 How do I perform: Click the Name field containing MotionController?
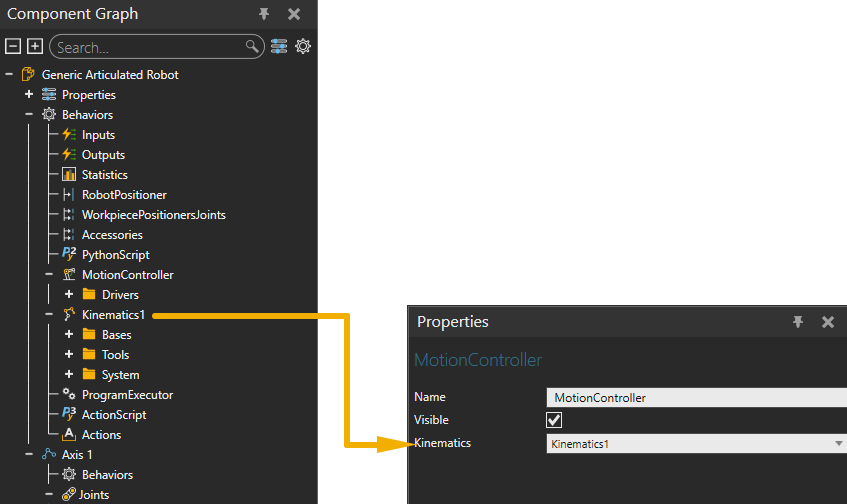click(x=695, y=397)
